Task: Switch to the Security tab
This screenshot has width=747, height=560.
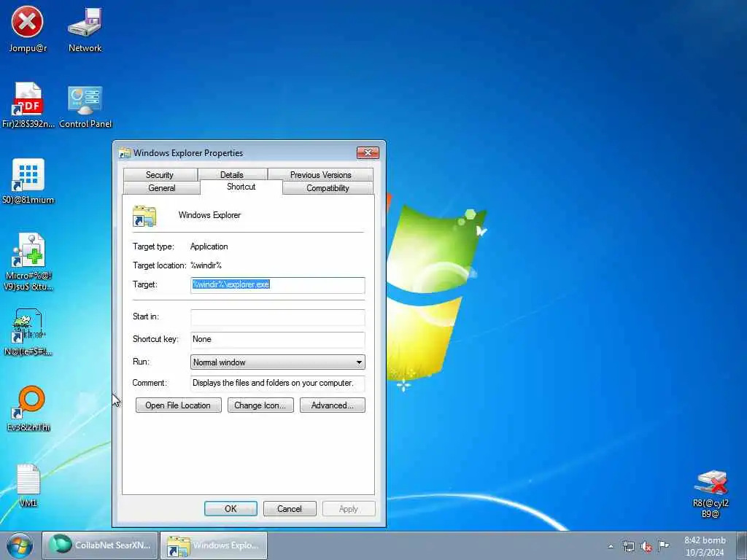Action: pos(160,175)
